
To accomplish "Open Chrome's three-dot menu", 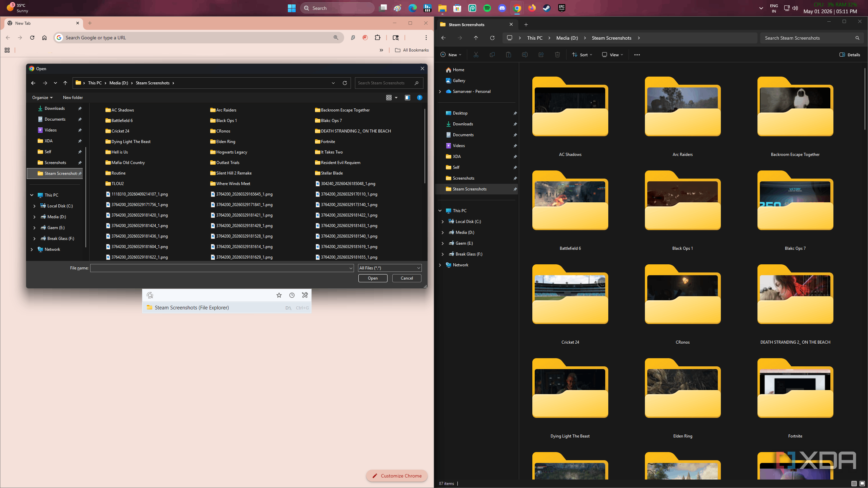I will [426, 38].
